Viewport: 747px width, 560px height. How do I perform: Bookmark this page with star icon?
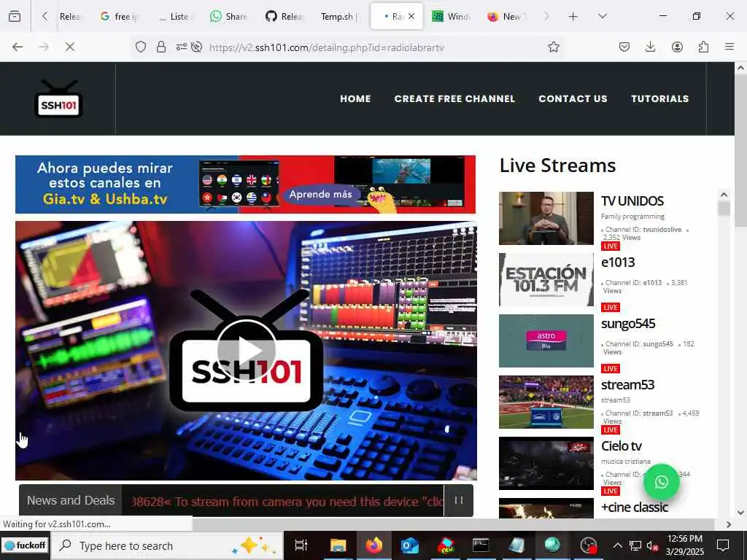click(553, 47)
